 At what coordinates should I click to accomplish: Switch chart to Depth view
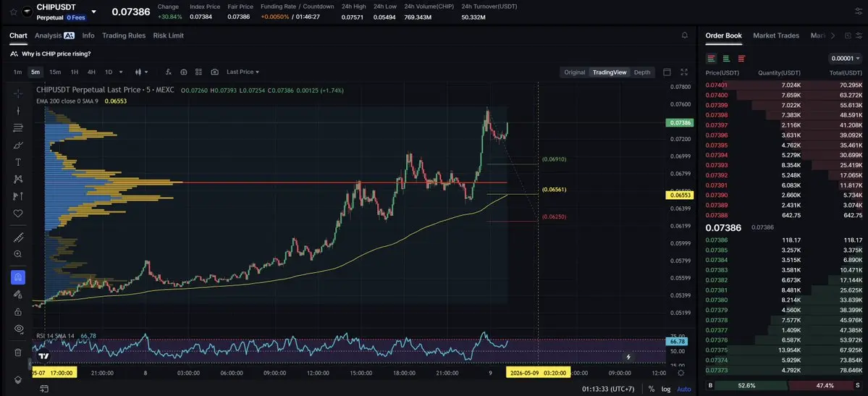(x=642, y=72)
